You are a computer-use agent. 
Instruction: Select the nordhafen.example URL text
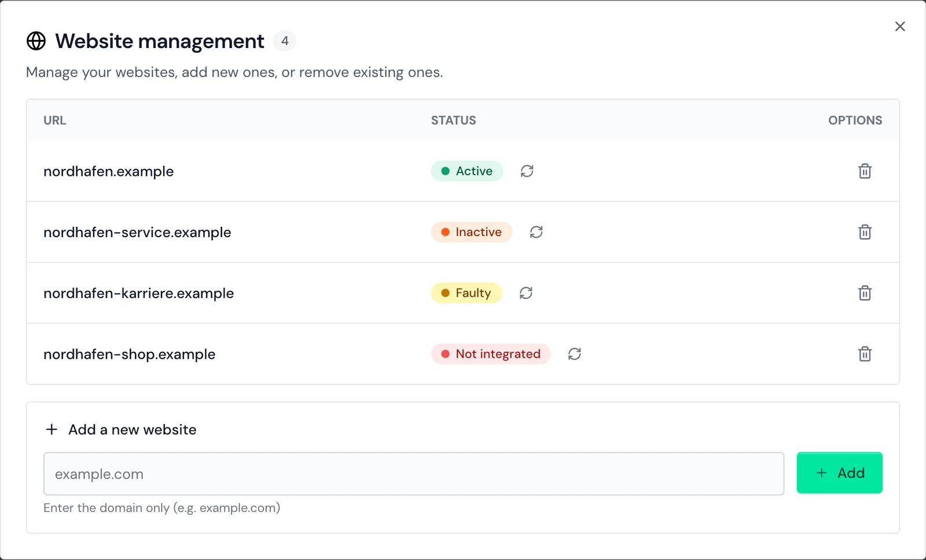[x=109, y=171]
